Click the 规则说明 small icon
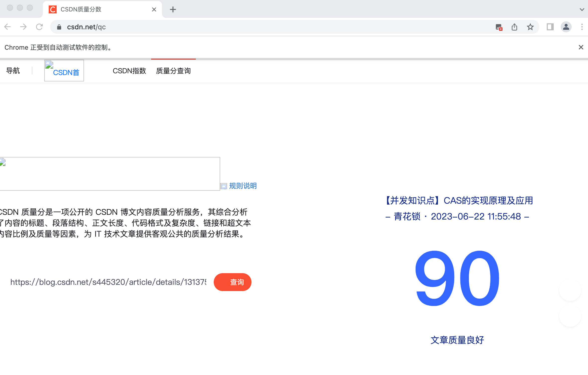Screen dimensions: 588x375 coord(224,186)
